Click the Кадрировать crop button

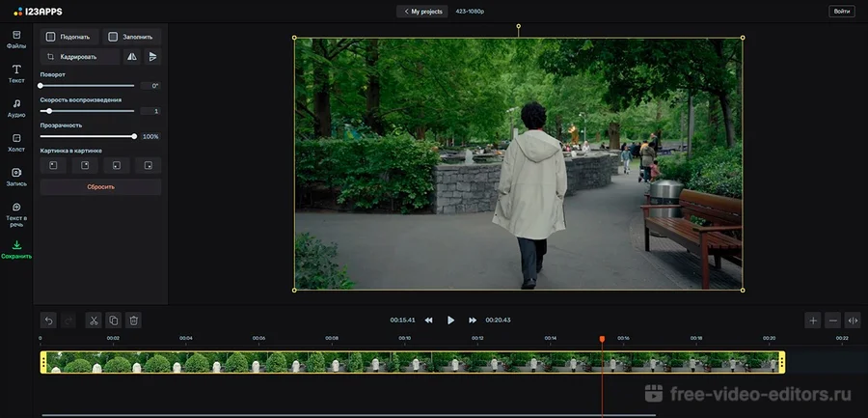(x=80, y=57)
